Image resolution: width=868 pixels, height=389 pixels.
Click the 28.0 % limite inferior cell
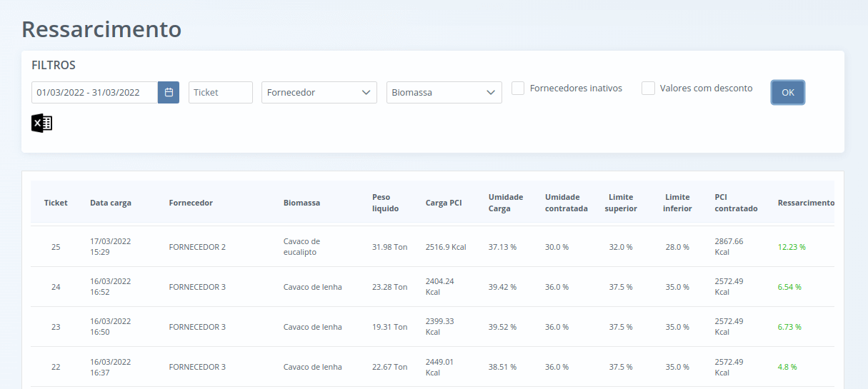pos(677,247)
